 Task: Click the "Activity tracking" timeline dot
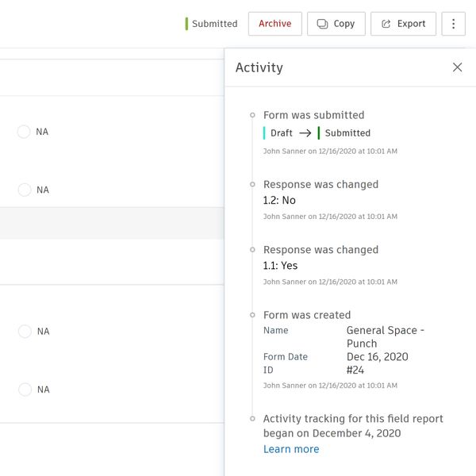click(x=252, y=418)
